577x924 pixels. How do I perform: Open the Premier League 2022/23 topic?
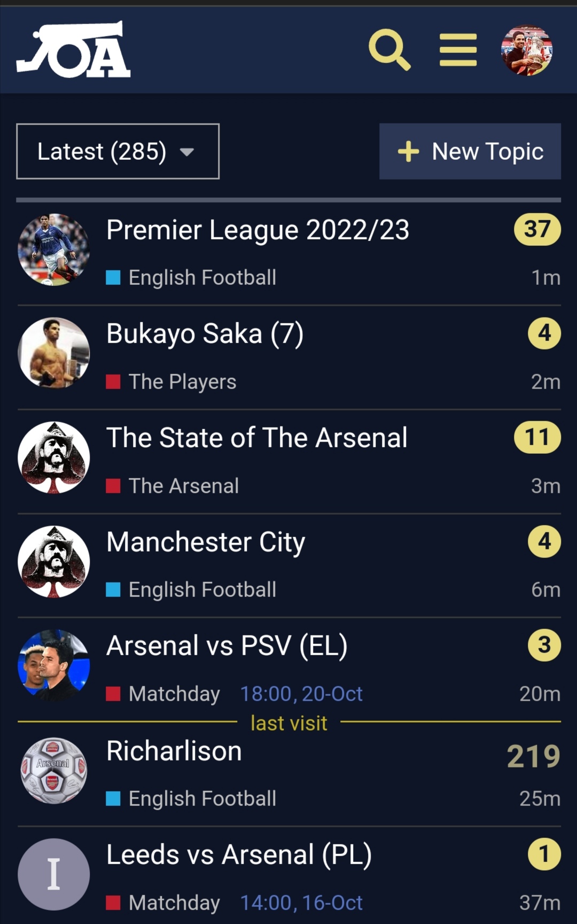point(258,230)
